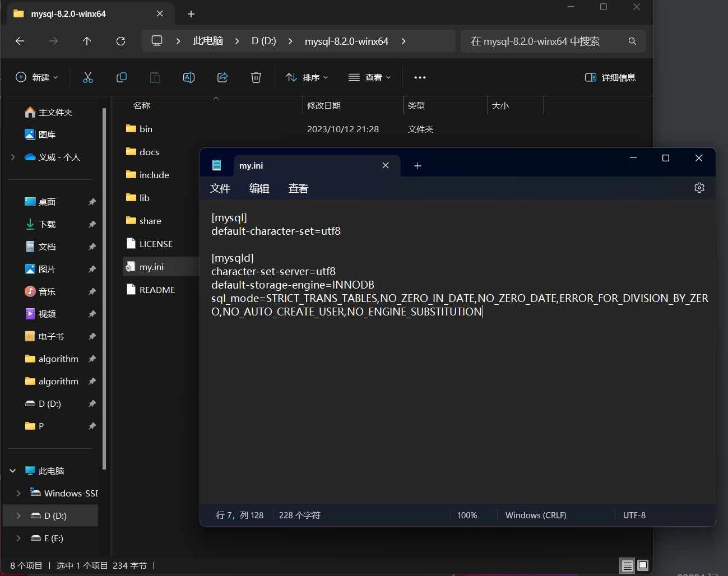Expand the Windows-SSD drive node

[x=18, y=493]
